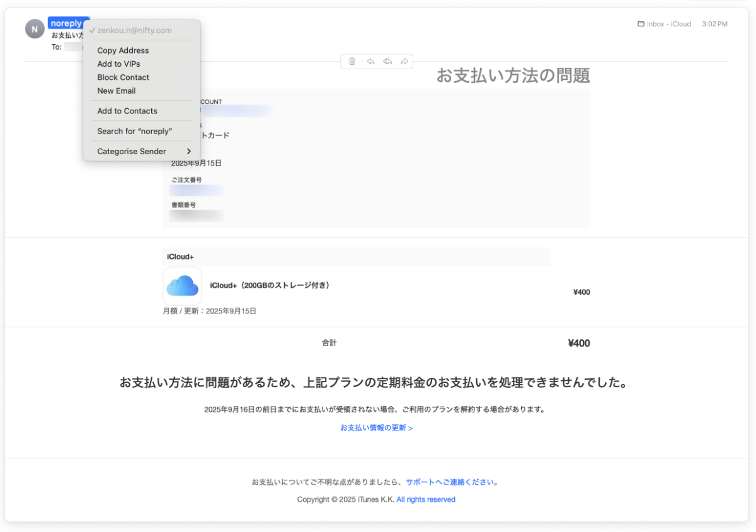The height and width of the screenshot is (532, 756).
Task: Click the highlighted noreply sender name
Action: point(66,23)
